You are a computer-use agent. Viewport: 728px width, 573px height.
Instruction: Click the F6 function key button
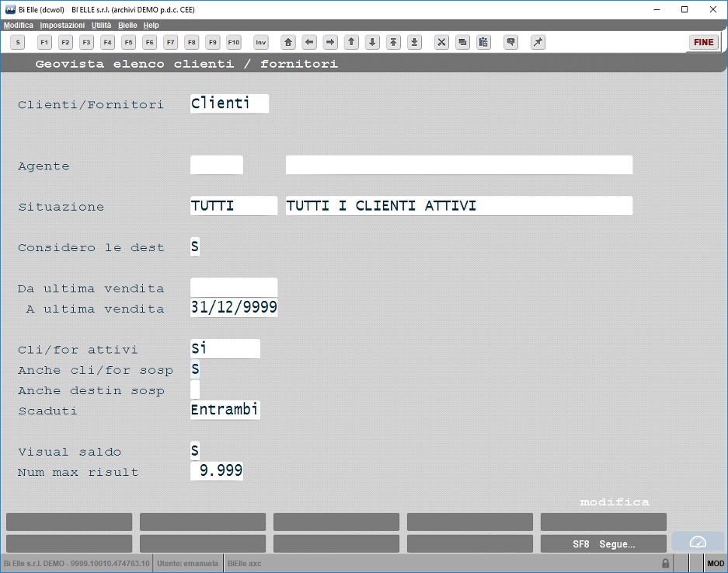(x=149, y=43)
